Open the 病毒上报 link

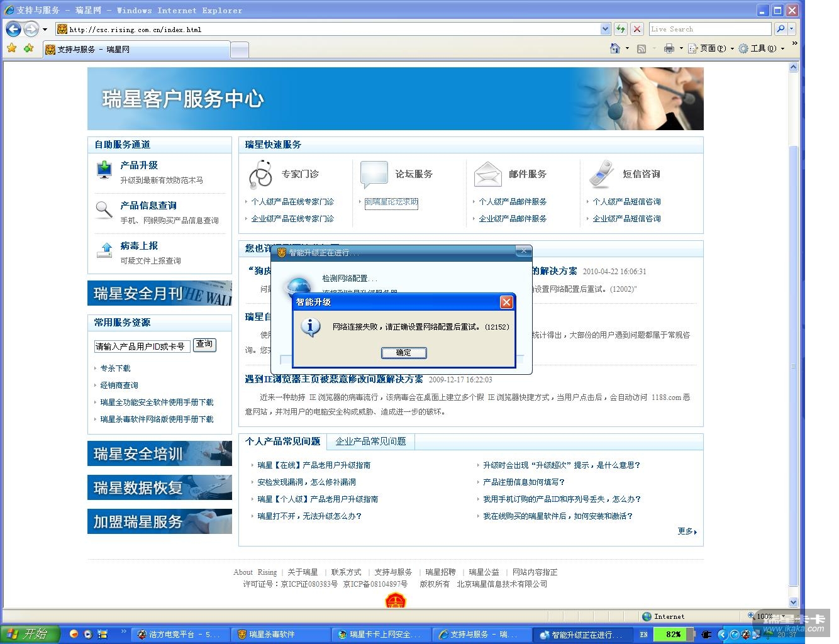click(x=139, y=246)
